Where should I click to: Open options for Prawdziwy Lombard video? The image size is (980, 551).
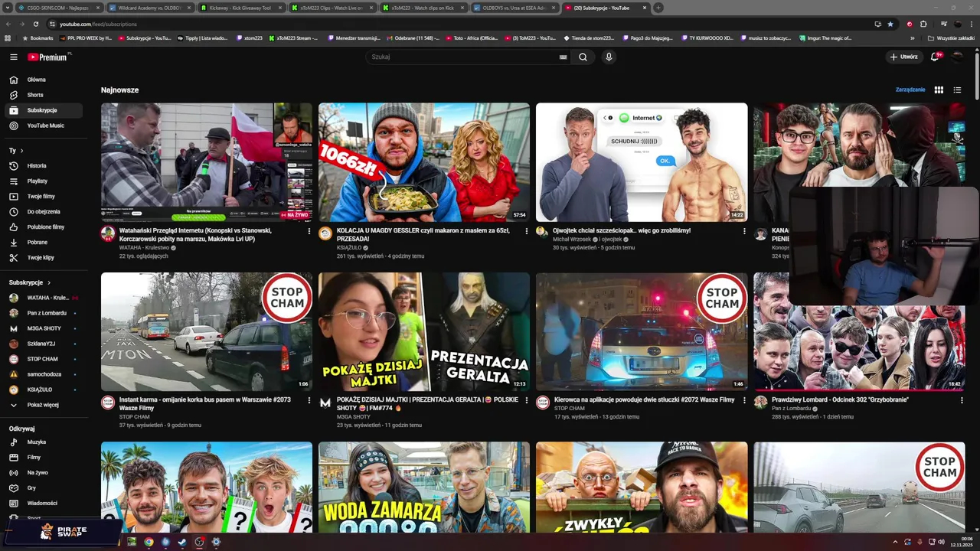[x=962, y=400]
